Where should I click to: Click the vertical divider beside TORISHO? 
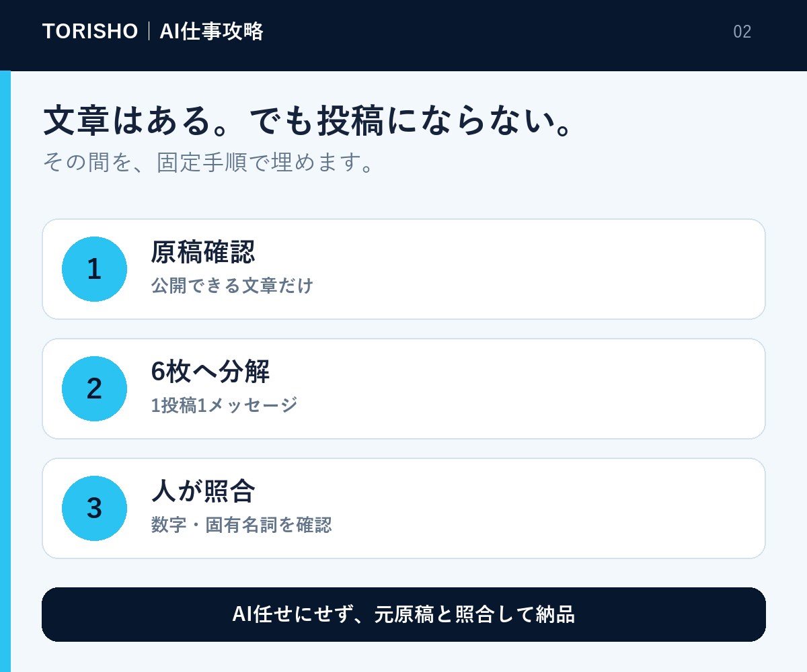click(x=149, y=31)
